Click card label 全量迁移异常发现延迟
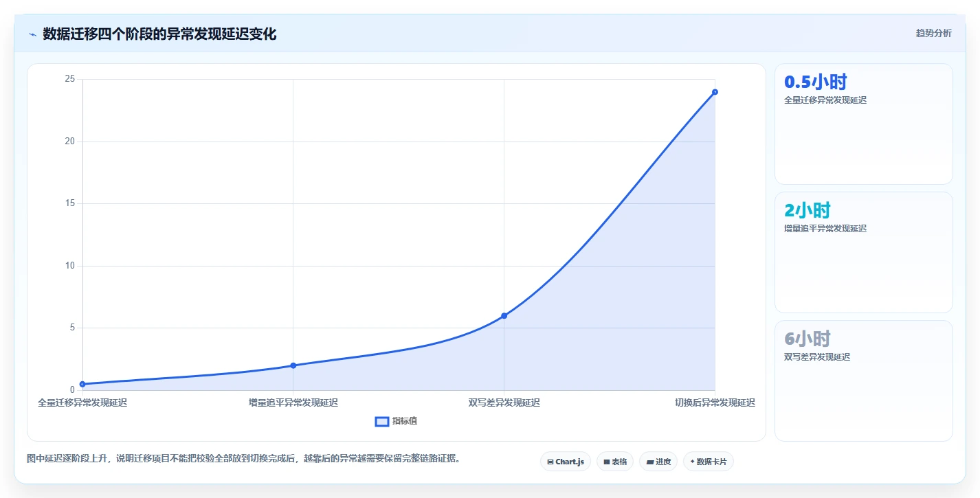Image resolution: width=980 pixels, height=498 pixels. coord(825,100)
